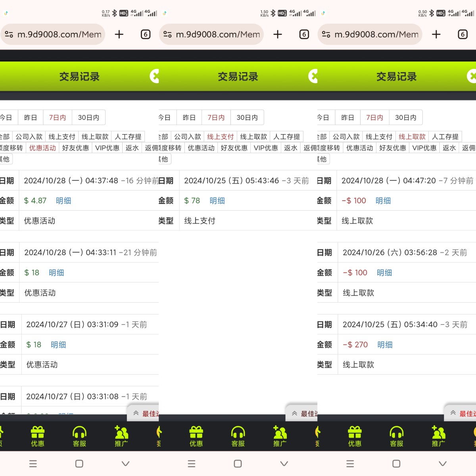
Task: Open the tab switcher showing 6 in middle browser
Action: [x=304, y=35]
